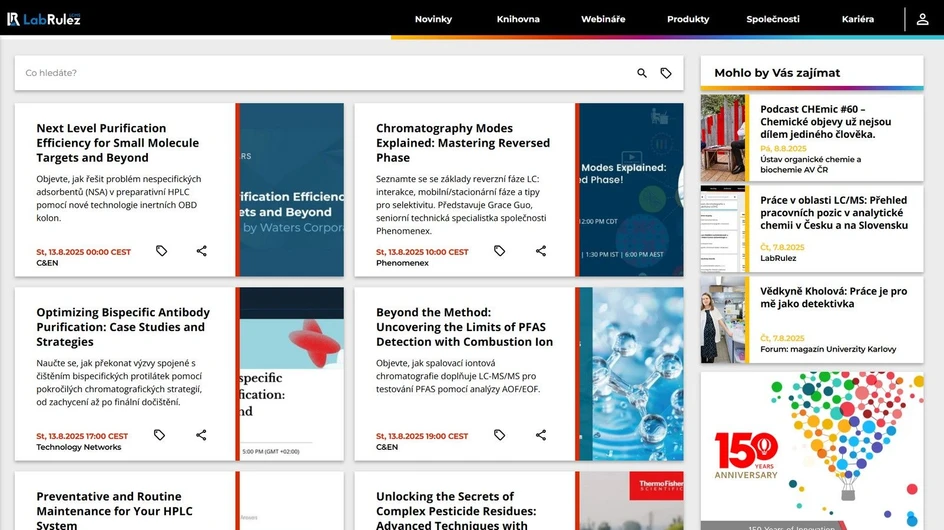Open 'Preventative and Routine Maintenance' HPLC title

coord(114,511)
